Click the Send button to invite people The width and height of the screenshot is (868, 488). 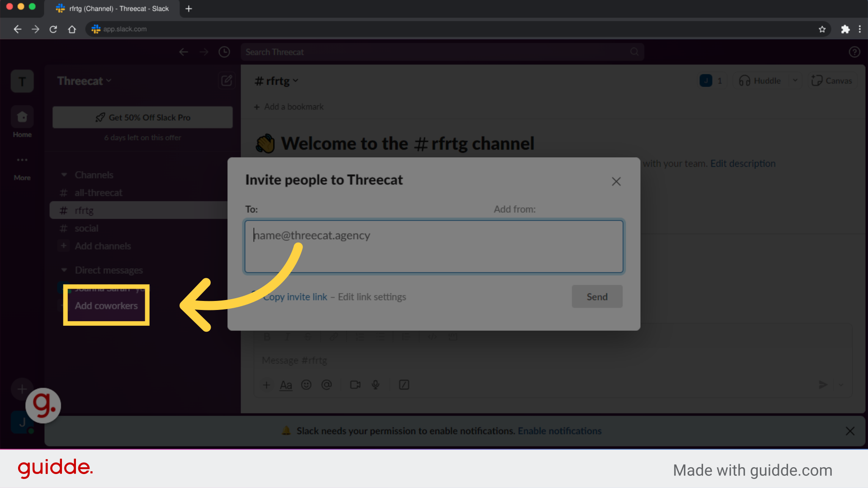tap(597, 296)
